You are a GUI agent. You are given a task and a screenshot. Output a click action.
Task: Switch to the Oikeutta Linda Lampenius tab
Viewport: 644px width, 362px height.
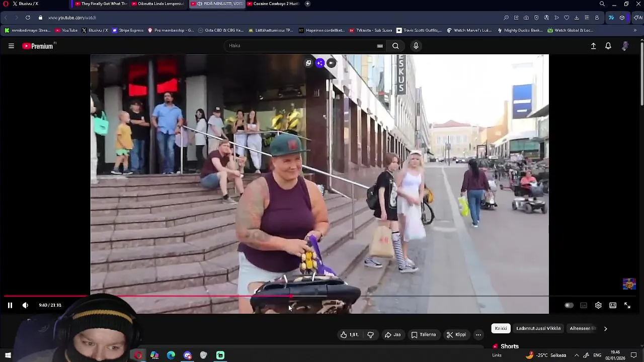tap(158, 4)
